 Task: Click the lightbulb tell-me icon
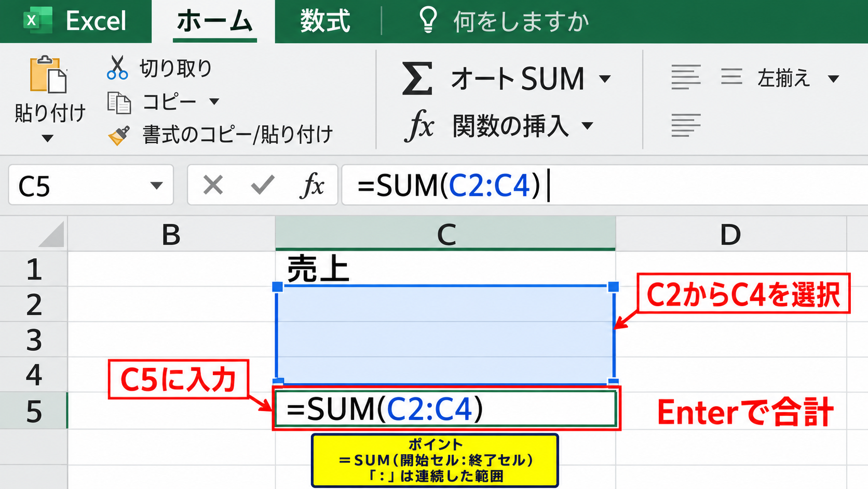(428, 20)
